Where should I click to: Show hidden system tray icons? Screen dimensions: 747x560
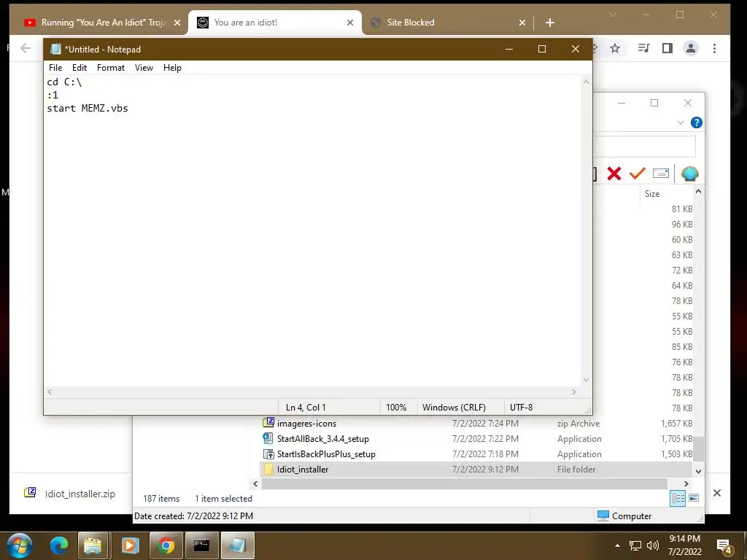[617, 545]
